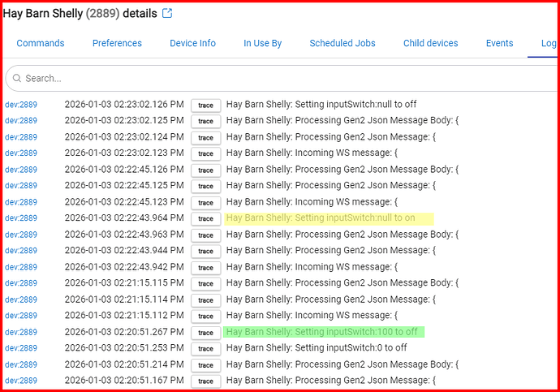Select message 'Setting inputSwitch:0 to off'
560x392 pixels.
(x=317, y=347)
